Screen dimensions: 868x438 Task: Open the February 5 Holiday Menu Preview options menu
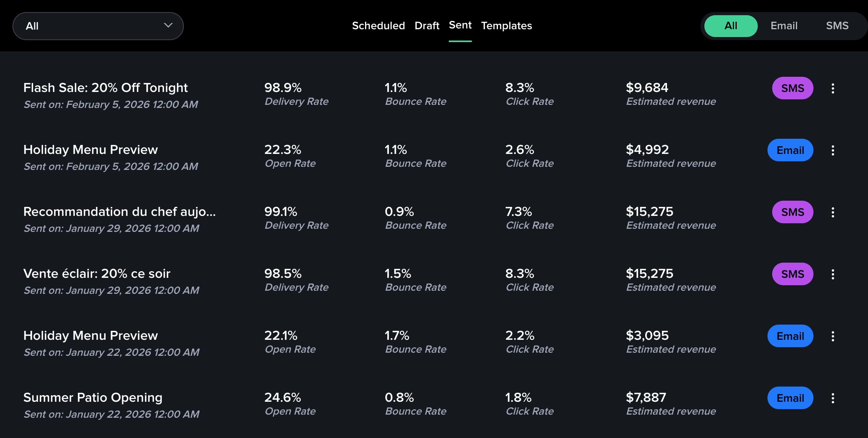[x=833, y=150]
